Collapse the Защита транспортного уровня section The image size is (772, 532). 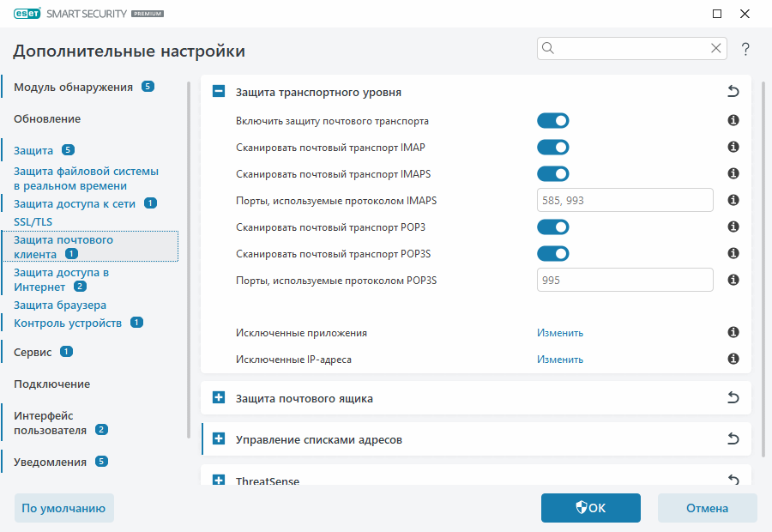[x=218, y=90]
